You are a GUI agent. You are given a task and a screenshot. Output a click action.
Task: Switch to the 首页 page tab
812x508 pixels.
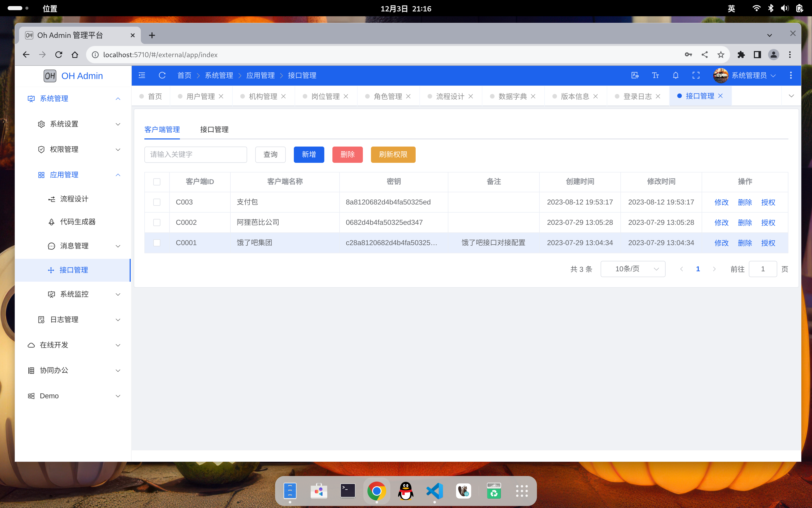click(x=151, y=97)
